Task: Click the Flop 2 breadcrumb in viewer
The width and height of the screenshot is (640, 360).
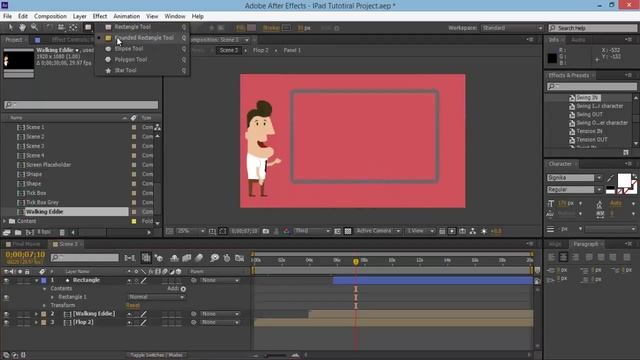Action: [x=261, y=50]
